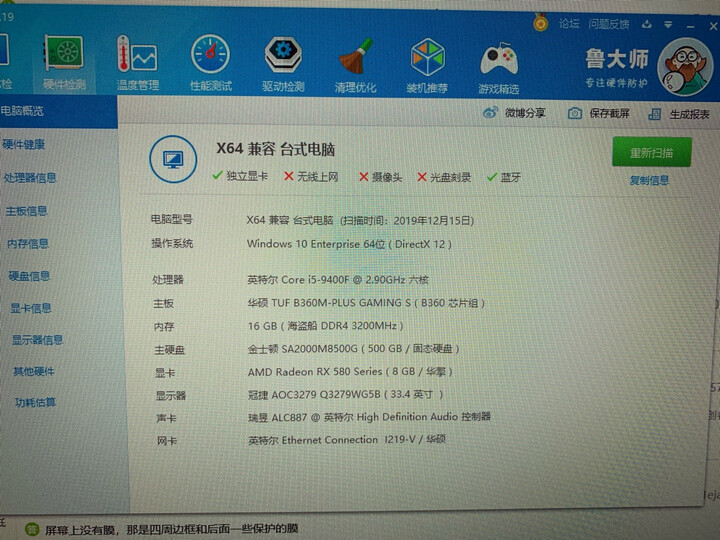The width and height of the screenshot is (720, 540).
Task: Click the 操作系统 row label
Action: pyautogui.click(x=172, y=243)
